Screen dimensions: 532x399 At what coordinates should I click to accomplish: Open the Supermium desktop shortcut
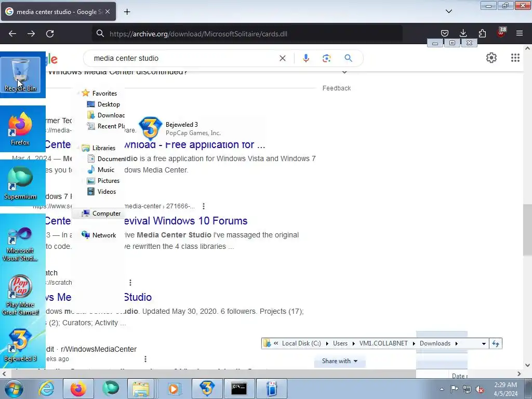point(20,183)
